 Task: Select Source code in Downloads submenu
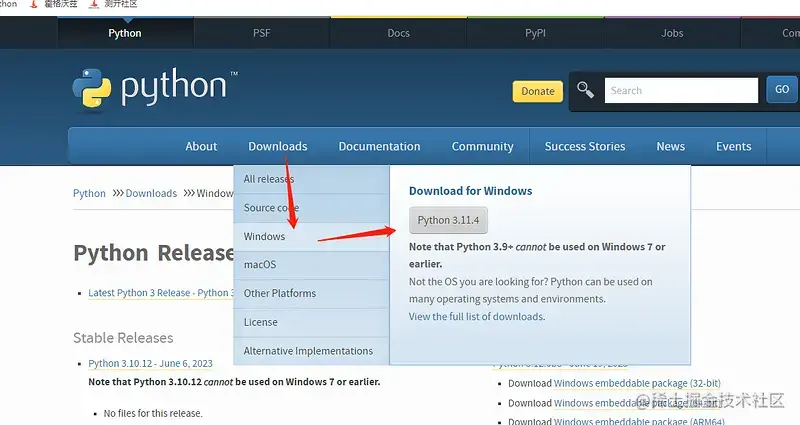point(311,208)
